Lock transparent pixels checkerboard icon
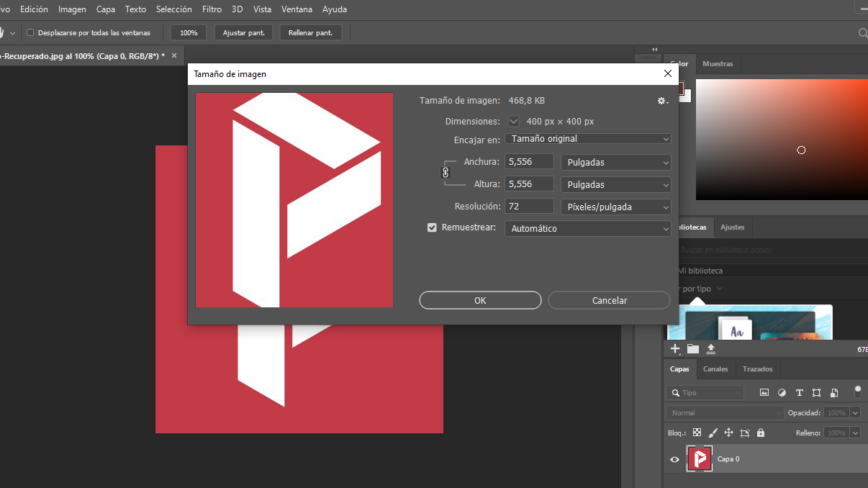The width and height of the screenshot is (868, 488). tap(697, 433)
